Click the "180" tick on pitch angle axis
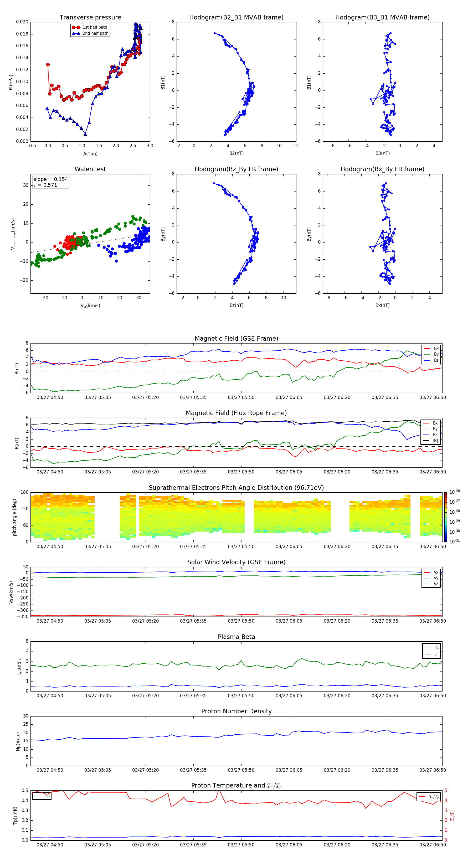The image size is (473, 868). [25, 492]
